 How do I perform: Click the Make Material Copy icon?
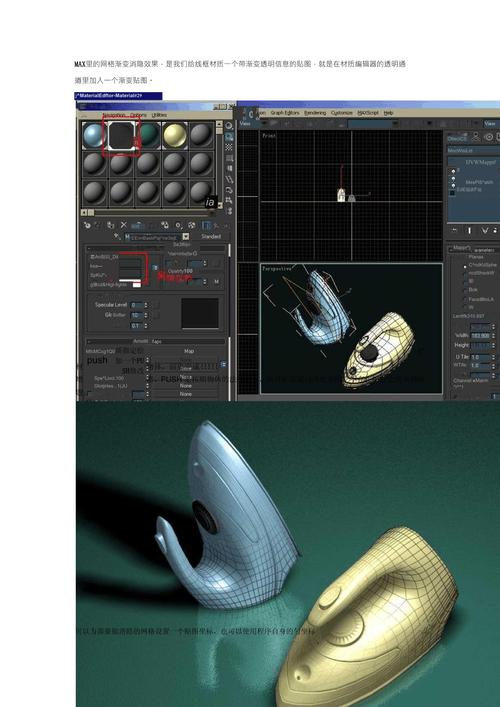[137, 225]
